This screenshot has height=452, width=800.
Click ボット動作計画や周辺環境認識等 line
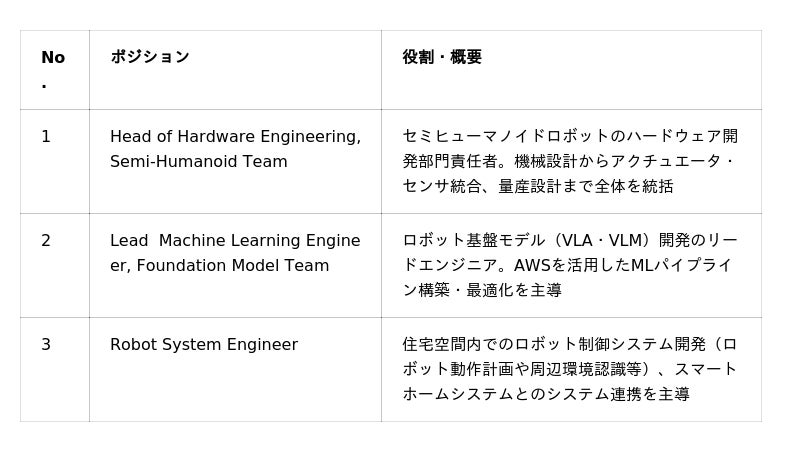(570, 369)
